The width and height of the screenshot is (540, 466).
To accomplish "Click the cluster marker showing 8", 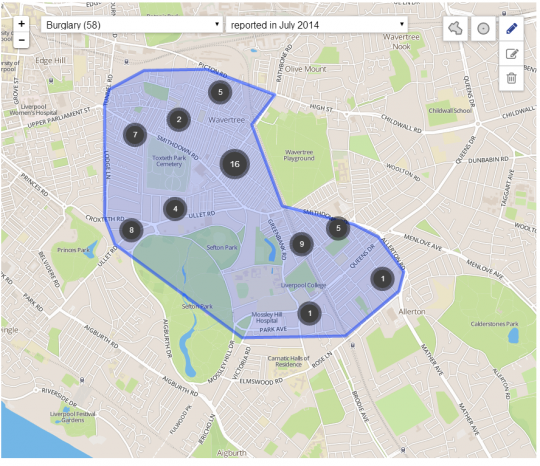I will click(131, 230).
